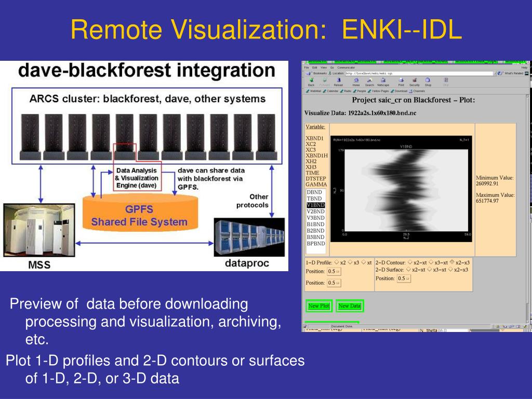
Task: Click the Minimum Value 260992.91 text
Action: pyautogui.click(x=495, y=180)
